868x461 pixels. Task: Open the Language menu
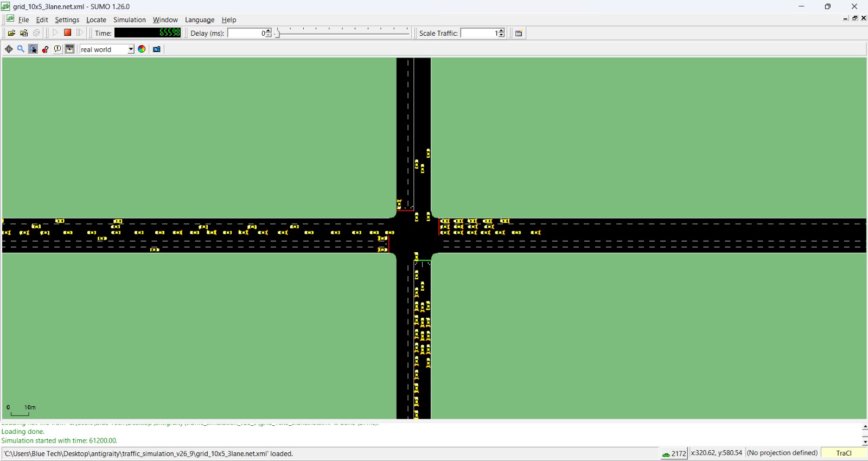[200, 20]
